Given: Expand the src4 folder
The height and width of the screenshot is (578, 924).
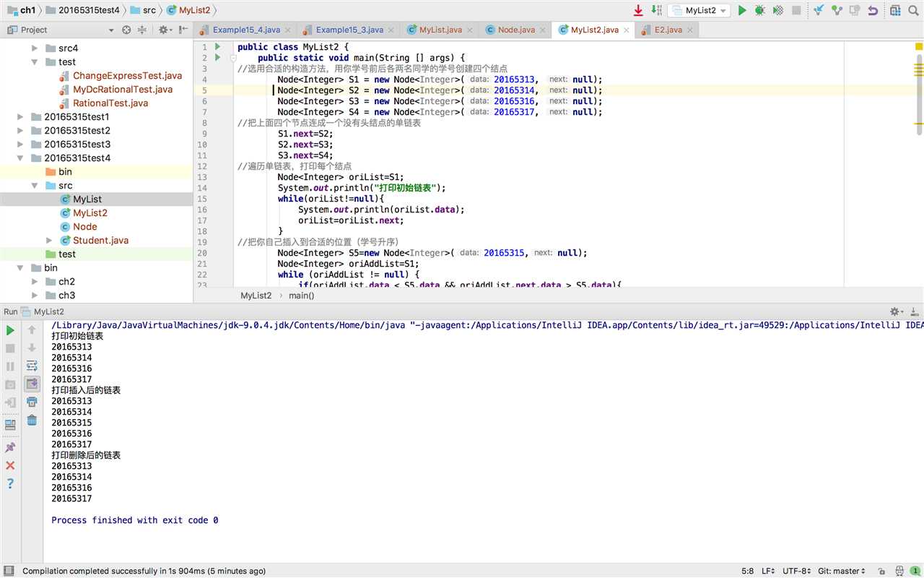Looking at the screenshot, I should [x=35, y=48].
